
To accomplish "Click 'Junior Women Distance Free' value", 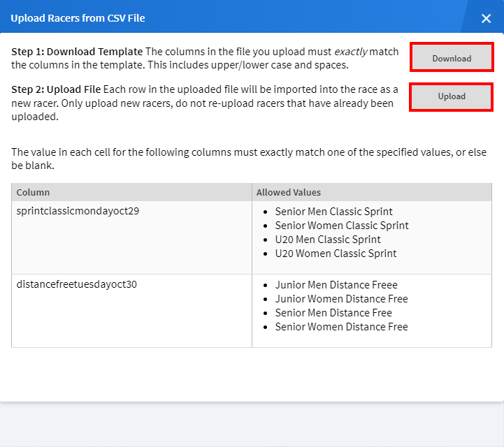I will [x=341, y=299].
